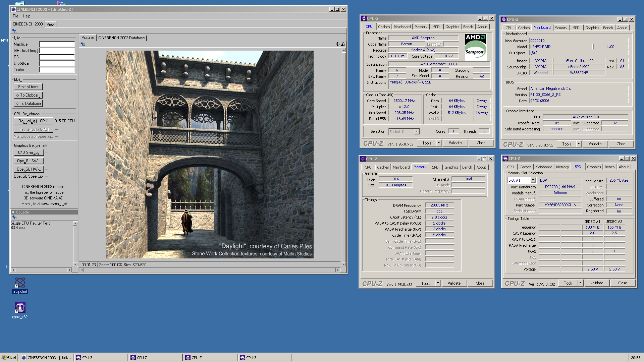
Task: Run the OpenGL SW-L benchmark
Action: 29,161
